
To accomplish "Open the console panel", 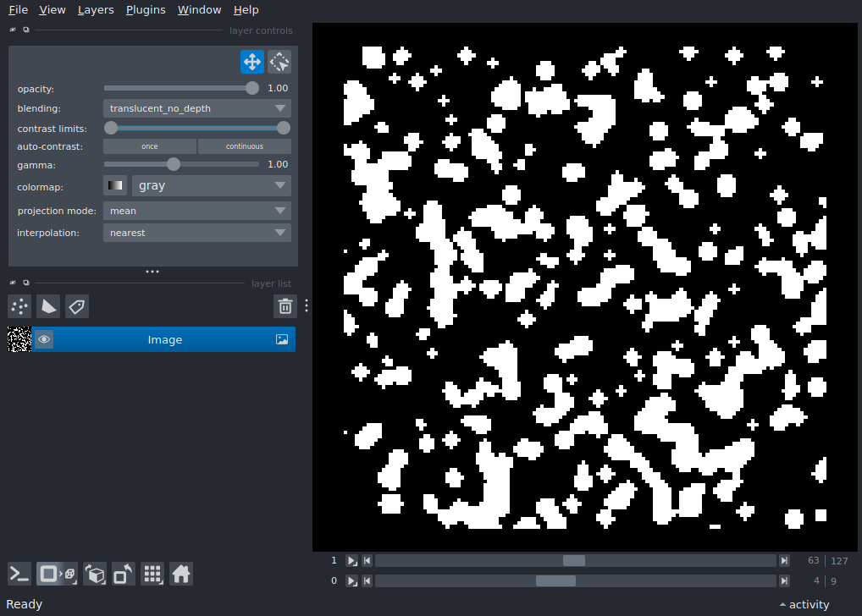I will point(19,575).
